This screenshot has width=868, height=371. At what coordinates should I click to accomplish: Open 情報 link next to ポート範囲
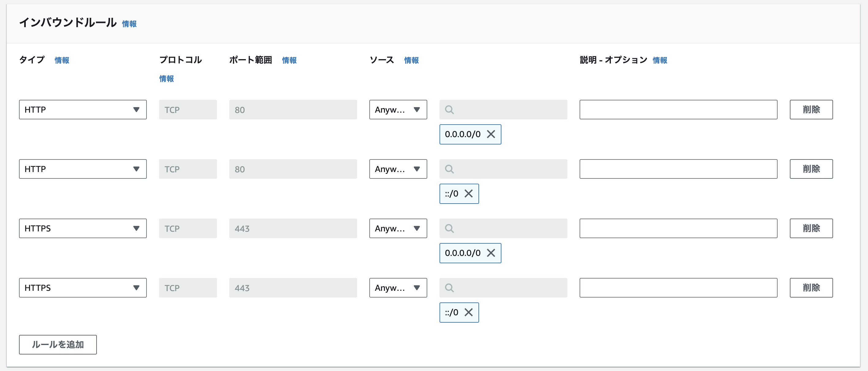pyautogui.click(x=289, y=60)
